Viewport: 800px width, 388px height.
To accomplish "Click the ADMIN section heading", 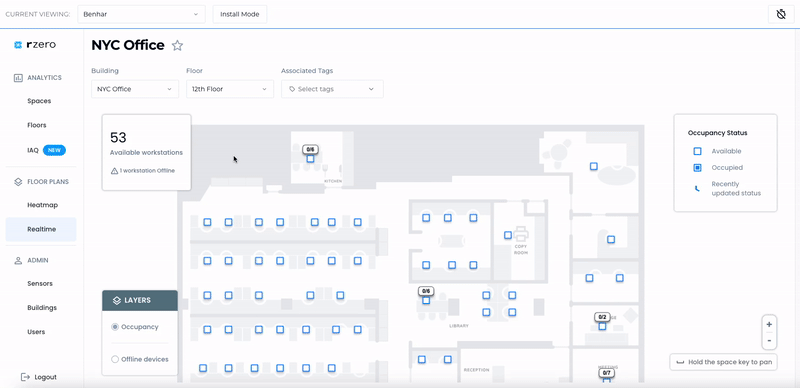I will click(38, 260).
